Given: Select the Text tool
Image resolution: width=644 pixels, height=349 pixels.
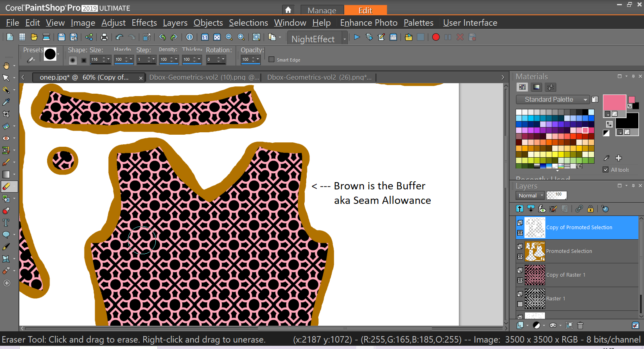Looking at the screenshot, I should click(6, 223).
